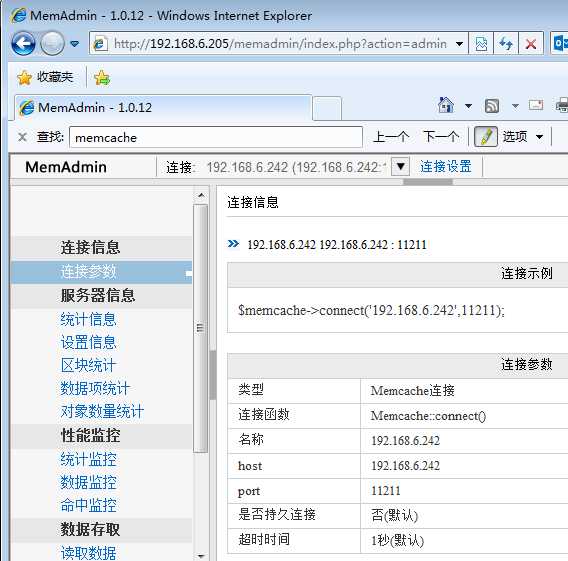The image size is (568, 561).
Task: Open 读取数据 under 数据存取
Action: tap(88, 553)
